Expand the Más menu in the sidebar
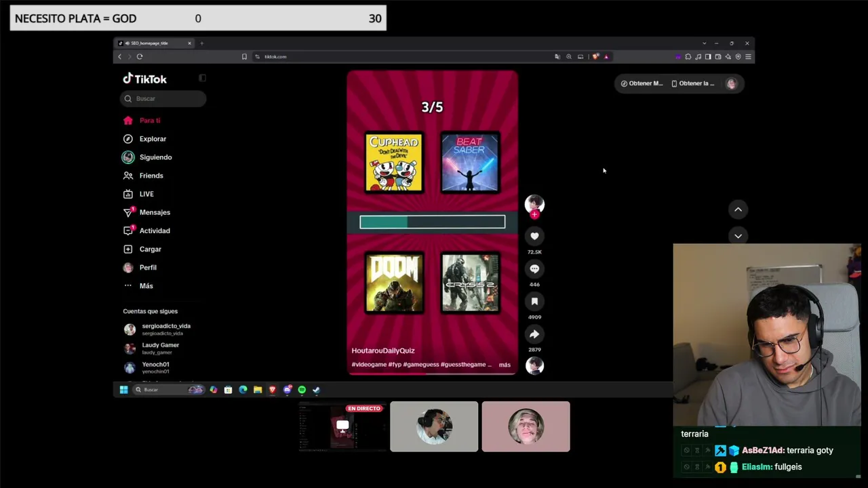Viewport: 868px width, 488px height. (x=138, y=285)
